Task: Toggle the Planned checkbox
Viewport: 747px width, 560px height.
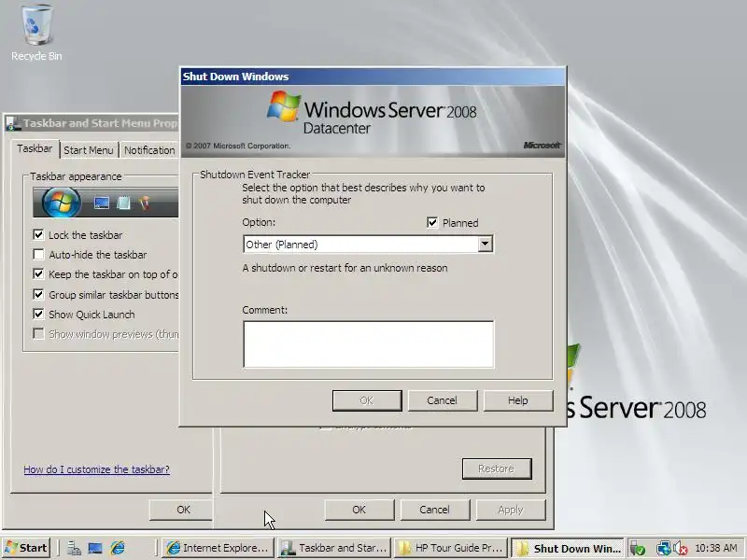Action: point(432,222)
